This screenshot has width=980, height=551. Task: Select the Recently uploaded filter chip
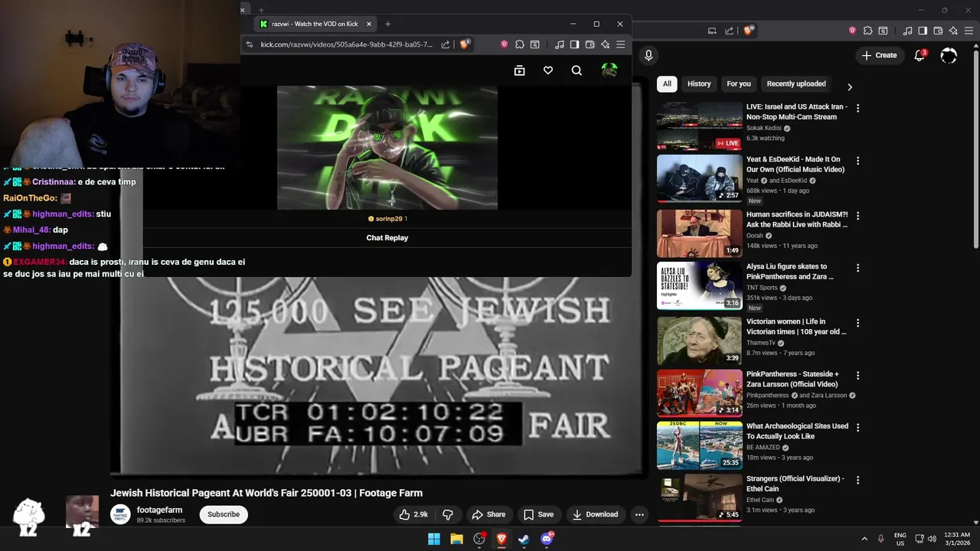pyautogui.click(x=796, y=84)
